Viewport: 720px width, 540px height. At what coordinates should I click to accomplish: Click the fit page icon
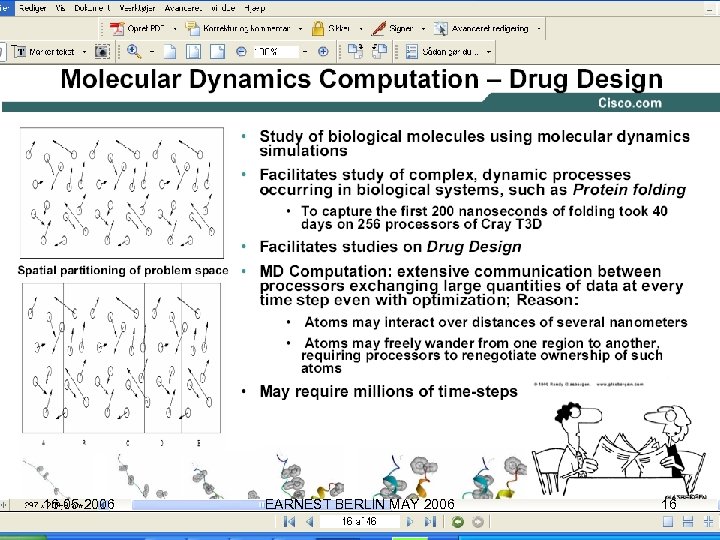coord(193,52)
